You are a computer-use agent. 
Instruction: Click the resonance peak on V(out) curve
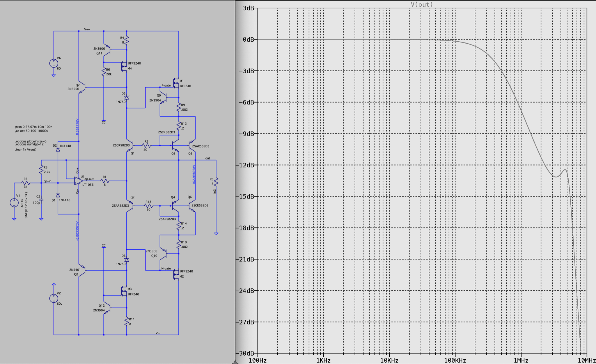tap(565, 170)
